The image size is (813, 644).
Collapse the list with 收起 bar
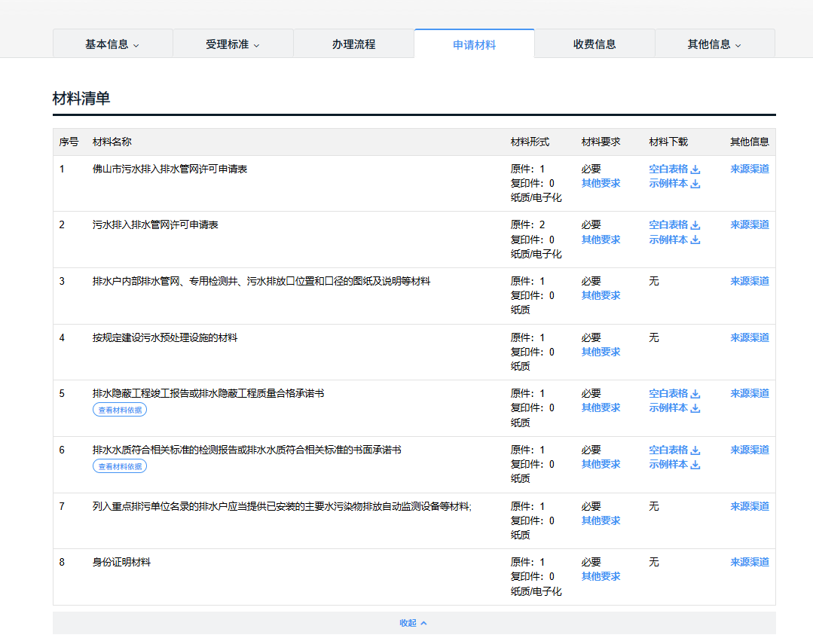[414, 623]
